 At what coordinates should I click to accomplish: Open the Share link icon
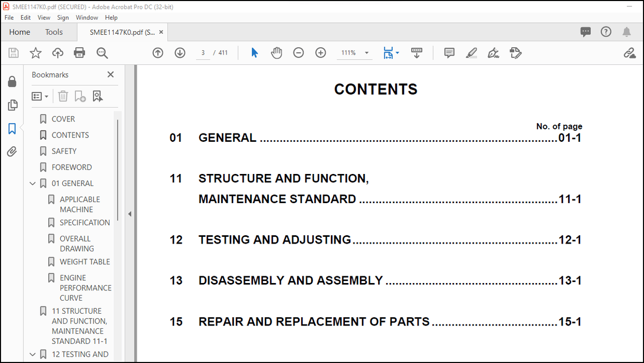629,52
